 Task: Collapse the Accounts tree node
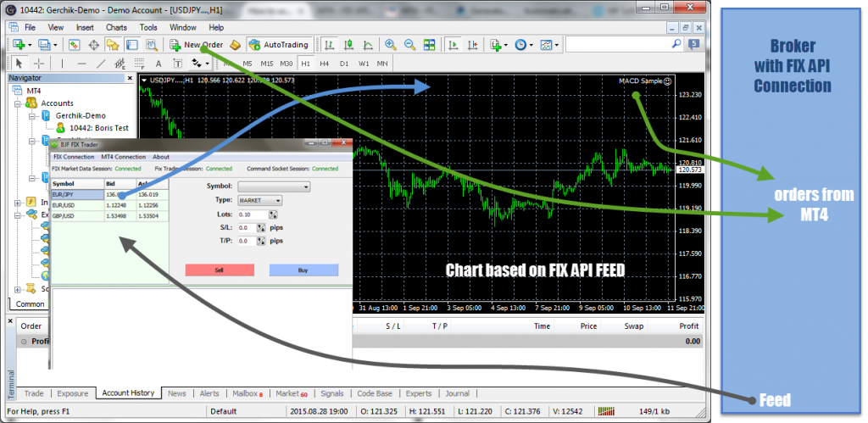click(x=18, y=103)
